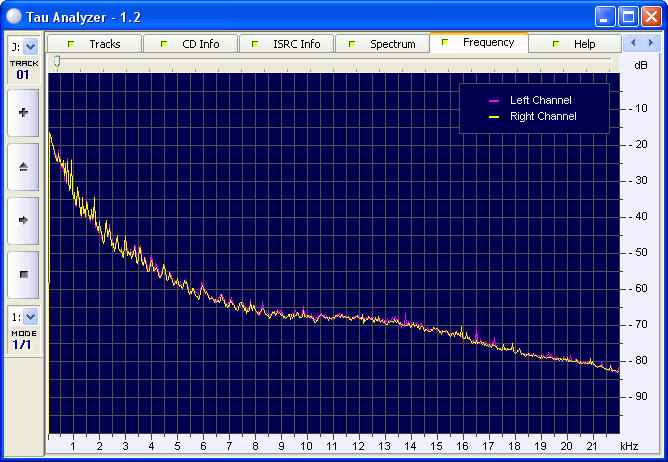Open the J: drive dropdown
668x462 pixels.
tap(30, 46)
